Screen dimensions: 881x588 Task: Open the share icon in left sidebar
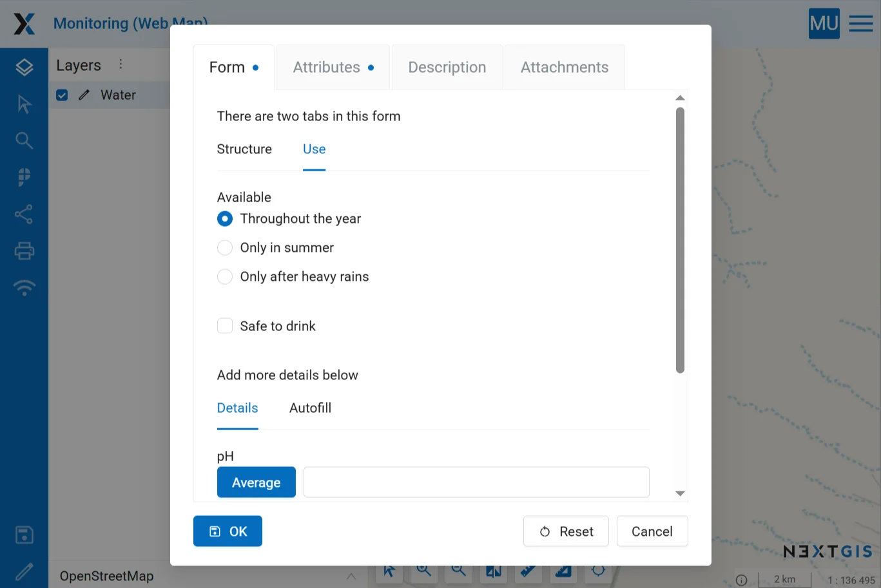[24, 214]
